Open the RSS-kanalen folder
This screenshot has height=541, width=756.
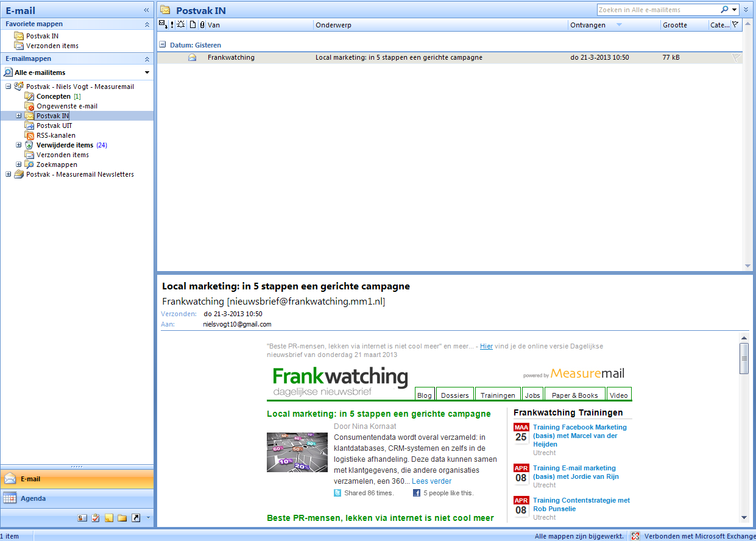click(56, 135)
